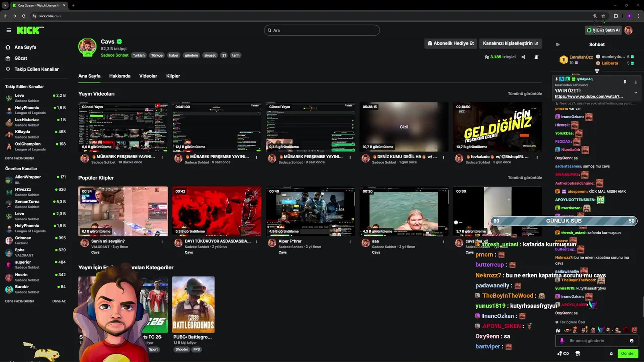Viewport: 644px width, 362px height.
Task: Collapse the chat panel with the arrow icon
Action: point(558,45)
